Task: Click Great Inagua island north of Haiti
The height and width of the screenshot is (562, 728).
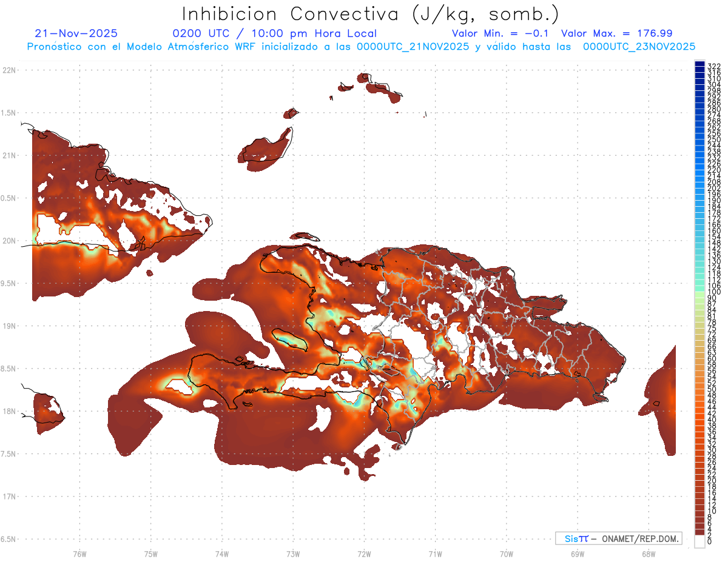Action: click(x=265, y=147)
